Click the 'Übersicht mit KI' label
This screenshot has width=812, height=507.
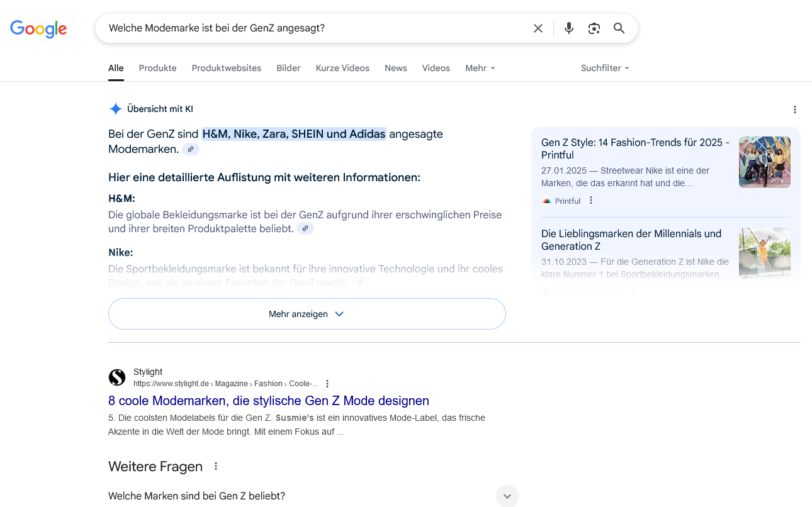pos(160,109)
